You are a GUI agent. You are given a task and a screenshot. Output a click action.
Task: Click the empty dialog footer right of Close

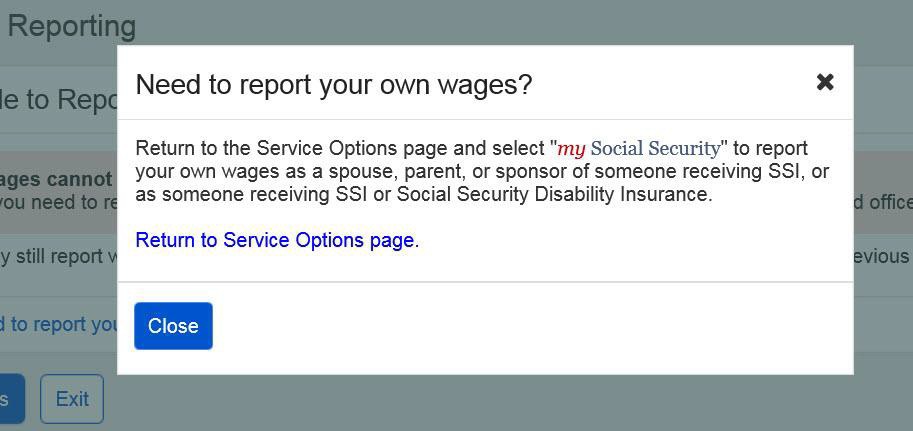[x=530, y=327]
